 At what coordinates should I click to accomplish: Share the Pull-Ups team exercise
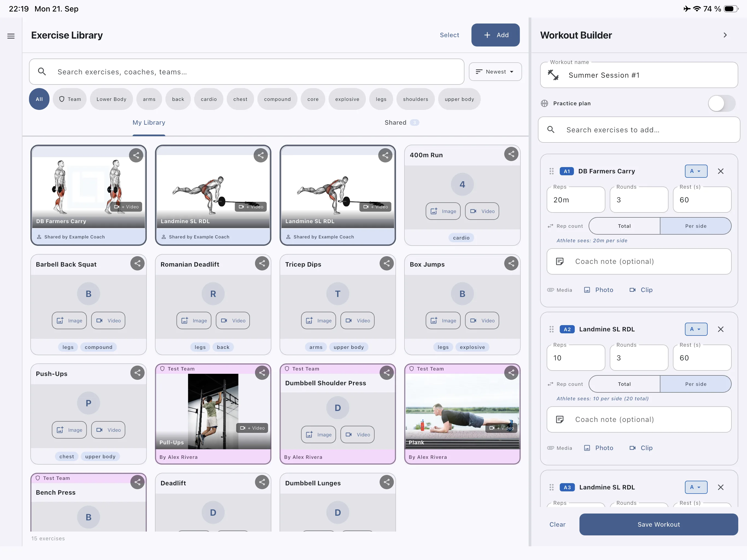[262, 373]
